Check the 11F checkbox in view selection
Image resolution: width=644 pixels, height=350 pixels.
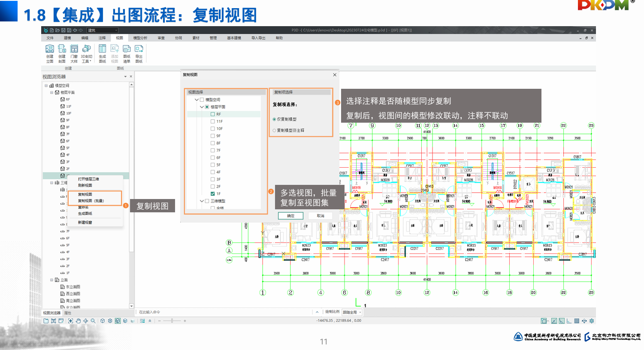pyautogui.click(x=213, y=121)
